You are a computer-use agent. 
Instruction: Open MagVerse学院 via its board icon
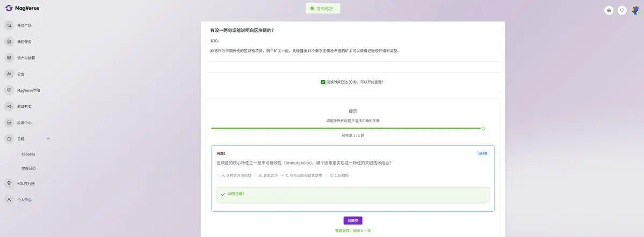(x=9, y=90)
